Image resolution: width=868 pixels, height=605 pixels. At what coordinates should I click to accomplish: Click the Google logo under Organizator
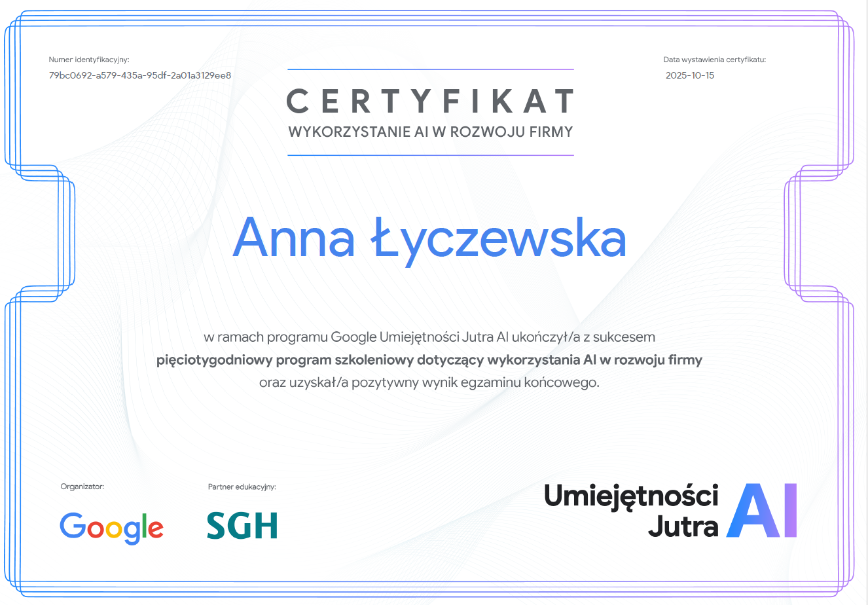point(111,528)
